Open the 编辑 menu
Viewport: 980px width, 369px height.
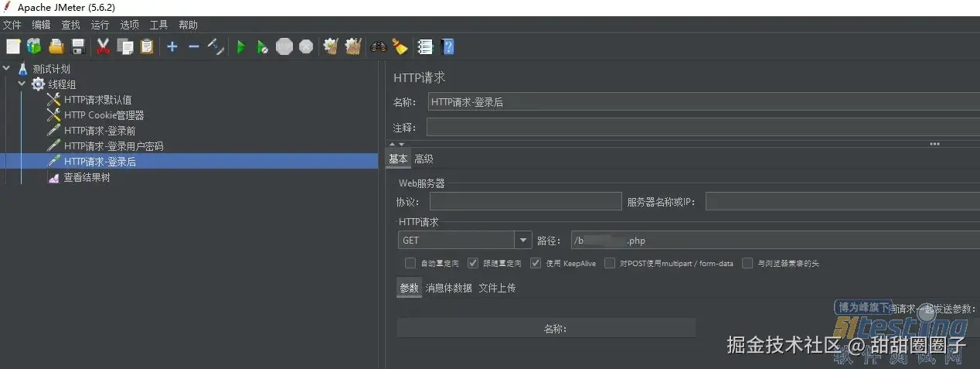click(41, 25)
